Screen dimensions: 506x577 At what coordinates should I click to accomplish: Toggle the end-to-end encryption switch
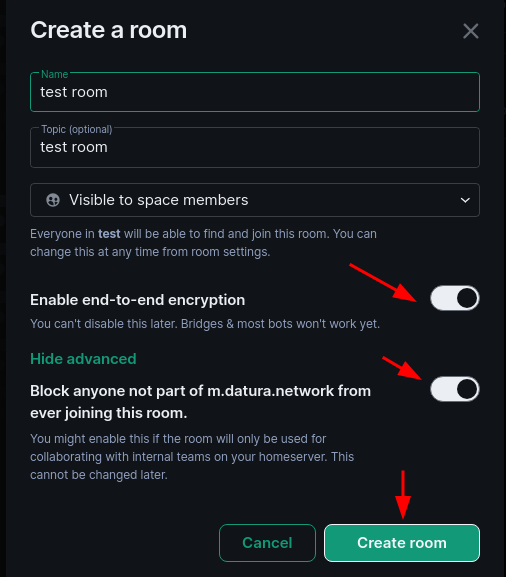(455, 298)
